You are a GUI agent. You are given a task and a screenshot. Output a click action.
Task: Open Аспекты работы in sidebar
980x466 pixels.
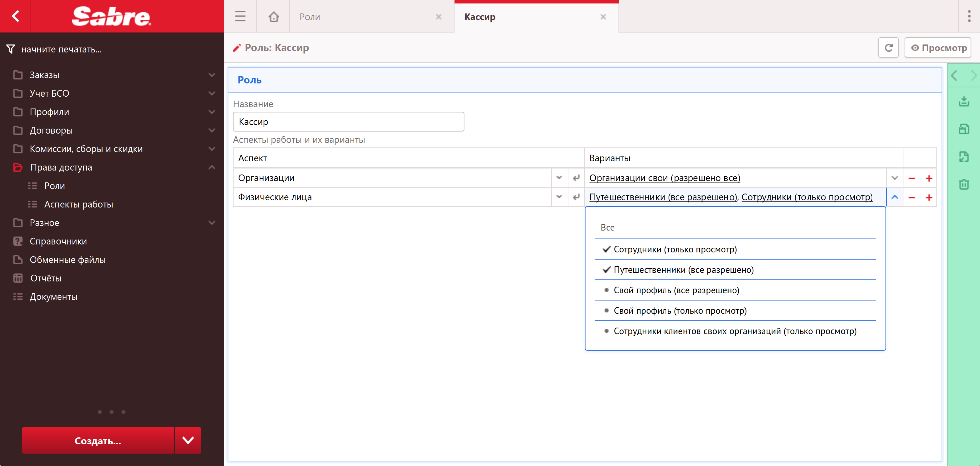(x=78, y=204)
